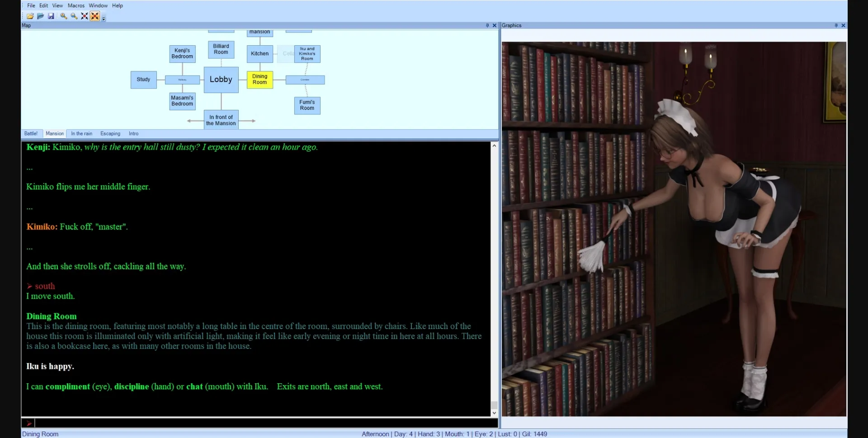
Task: Open the Macros menu
Action: pos(76,5)
